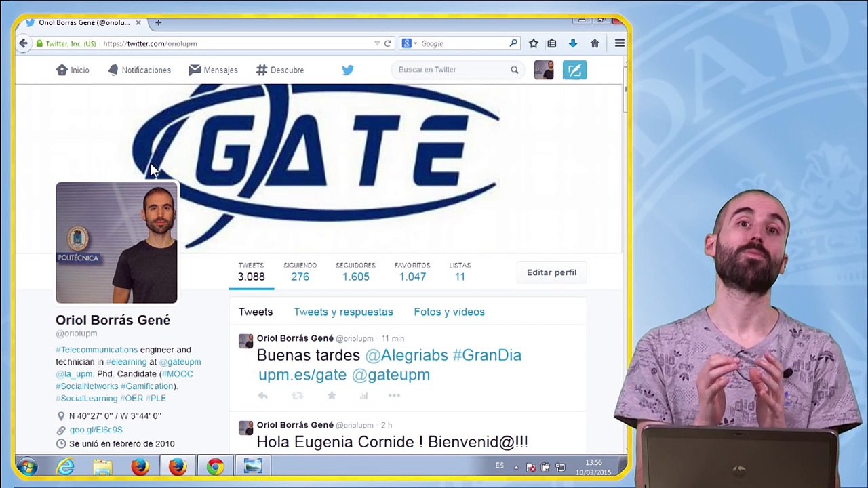Open the Seguidores 1.605 counter

click(x=355, y=272)
